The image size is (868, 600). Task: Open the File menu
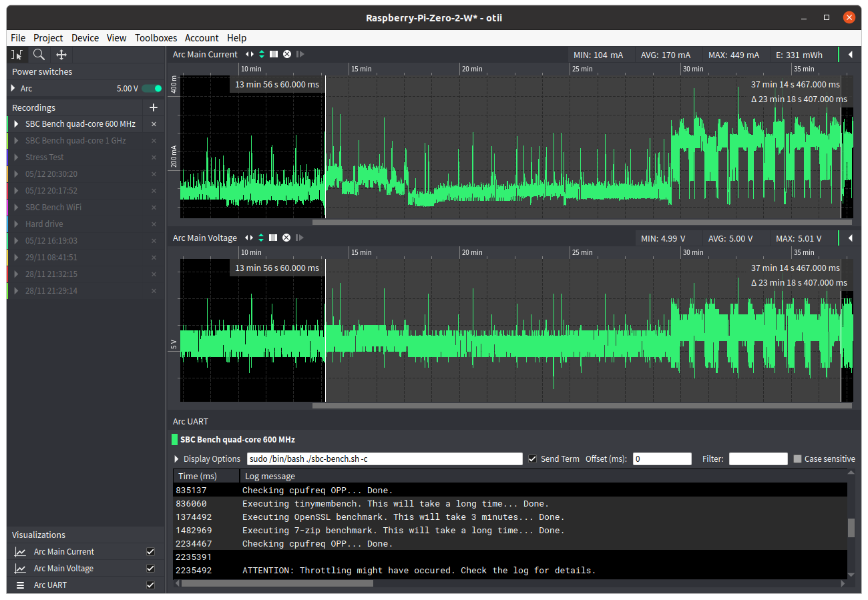(18, 38)
